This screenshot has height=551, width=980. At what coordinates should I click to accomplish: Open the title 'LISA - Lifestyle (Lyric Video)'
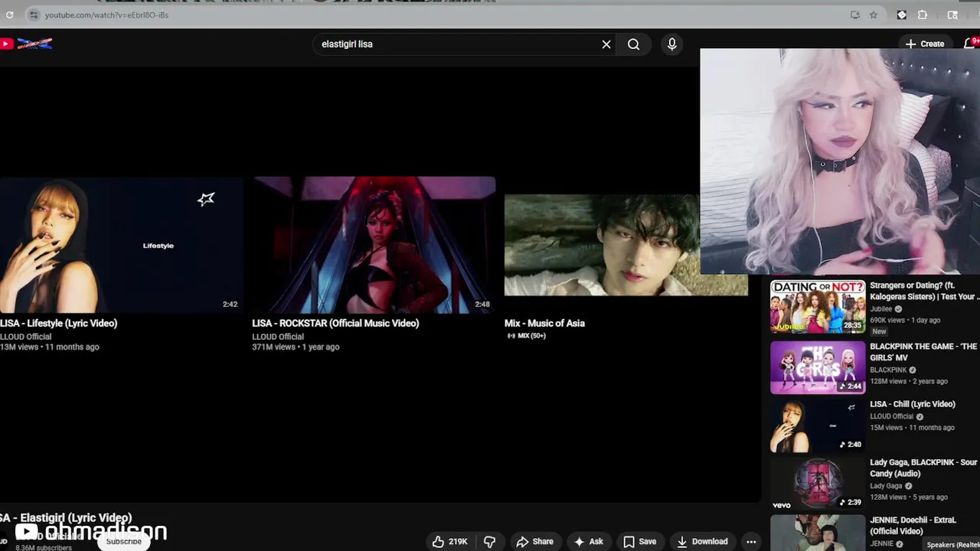pyautogui.click(x=59, y=323)
